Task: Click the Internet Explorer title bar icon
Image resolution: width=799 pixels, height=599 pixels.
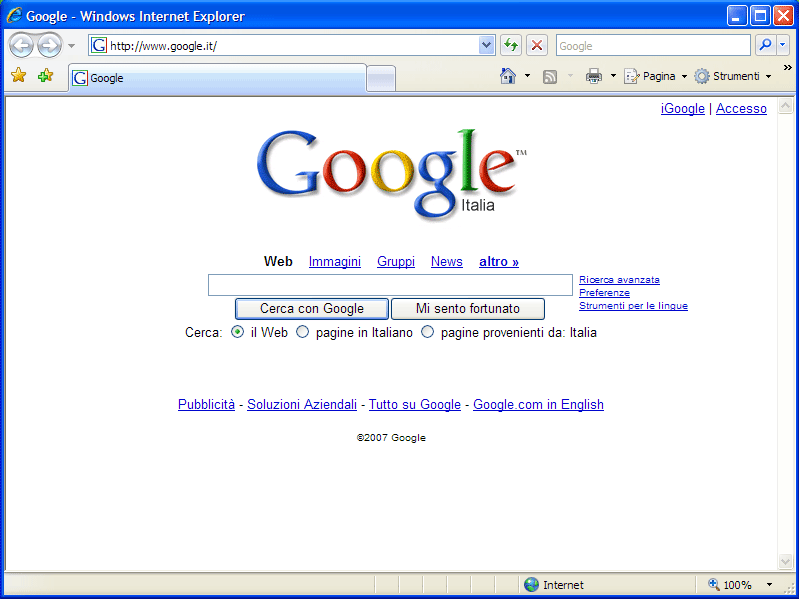Action: (14, 16)
